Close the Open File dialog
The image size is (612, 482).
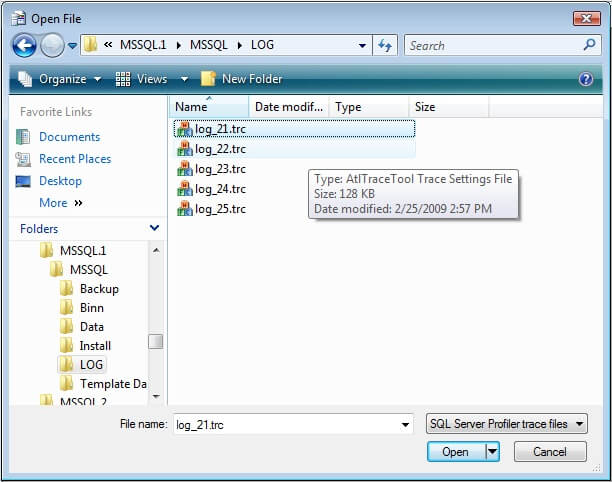(x=586, y=18)
